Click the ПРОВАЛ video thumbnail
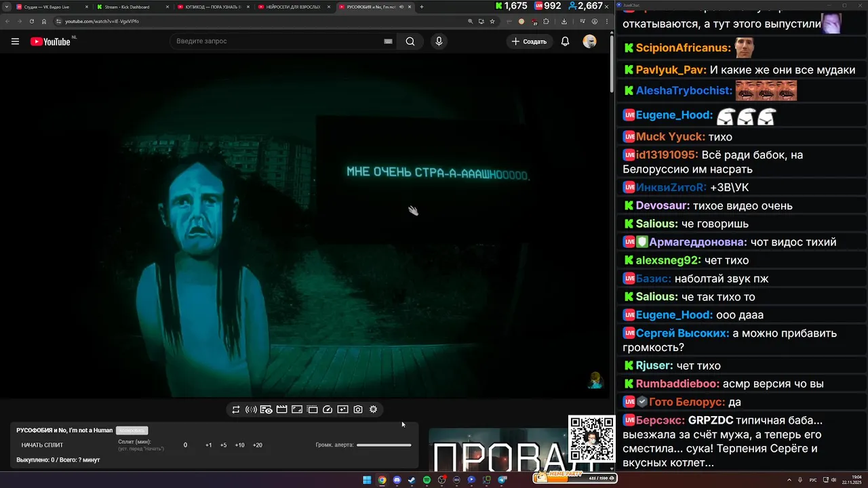The height and width of the screenshot is (488, 868). coord(498,450)
